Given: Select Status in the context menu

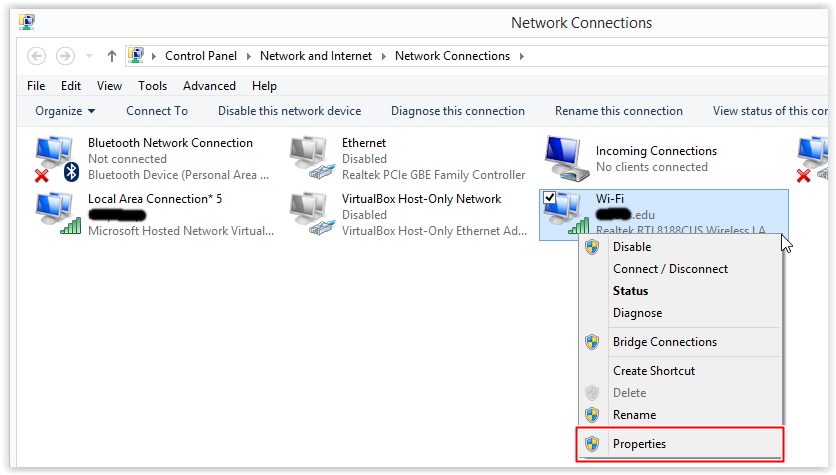Looking at the screenshot, I should [x=630, y=291].
